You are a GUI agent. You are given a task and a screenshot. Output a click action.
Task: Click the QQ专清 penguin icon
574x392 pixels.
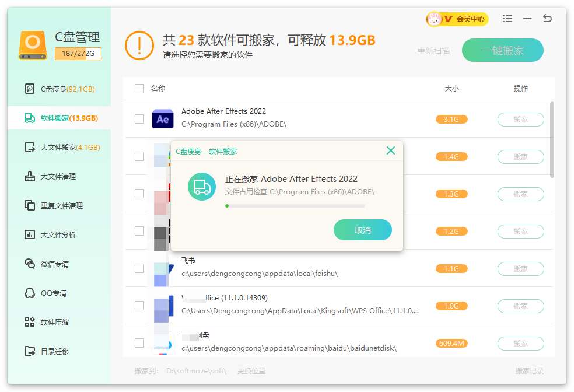(x=30, y=293)
